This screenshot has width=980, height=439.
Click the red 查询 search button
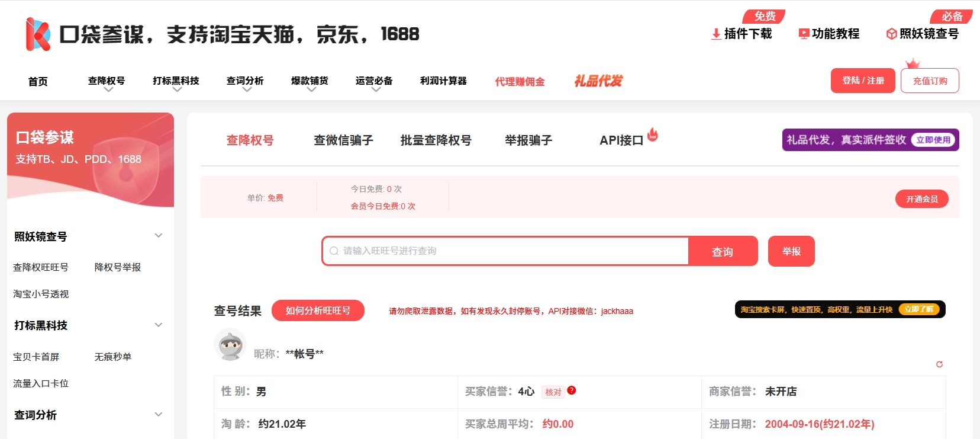coord(723,251)
